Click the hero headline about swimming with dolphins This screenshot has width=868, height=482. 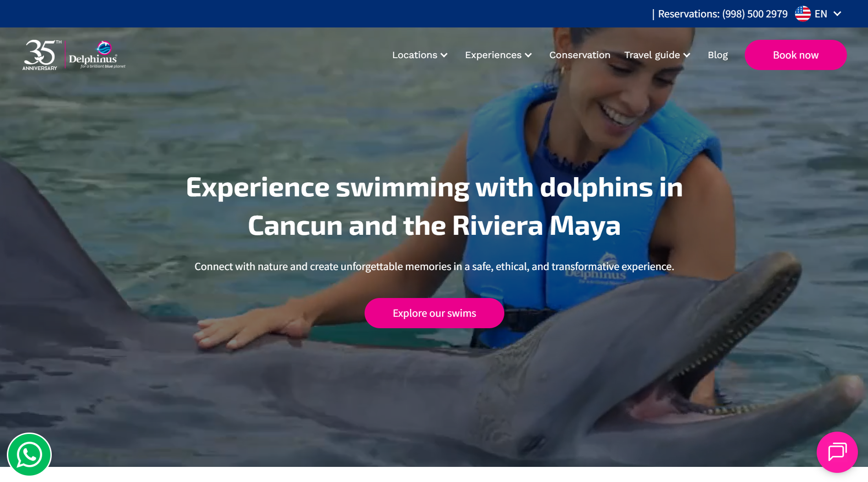point(434,206)
